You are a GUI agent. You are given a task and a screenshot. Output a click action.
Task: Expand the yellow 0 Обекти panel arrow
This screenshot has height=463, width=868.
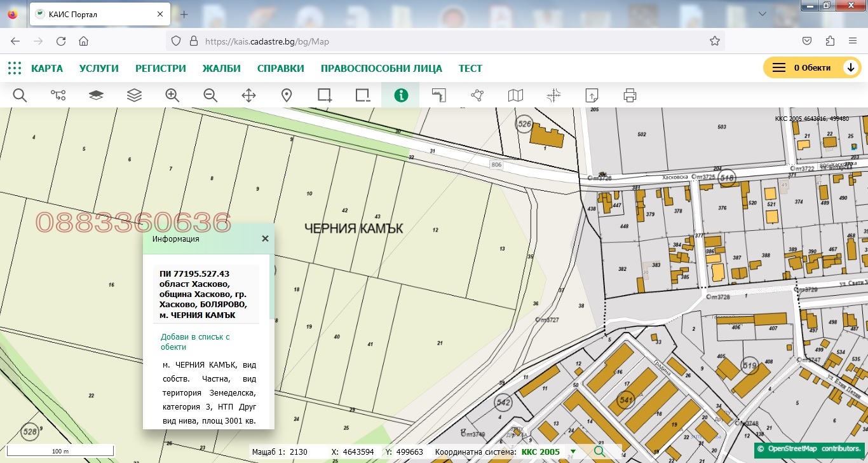click(x=852, y=67)
